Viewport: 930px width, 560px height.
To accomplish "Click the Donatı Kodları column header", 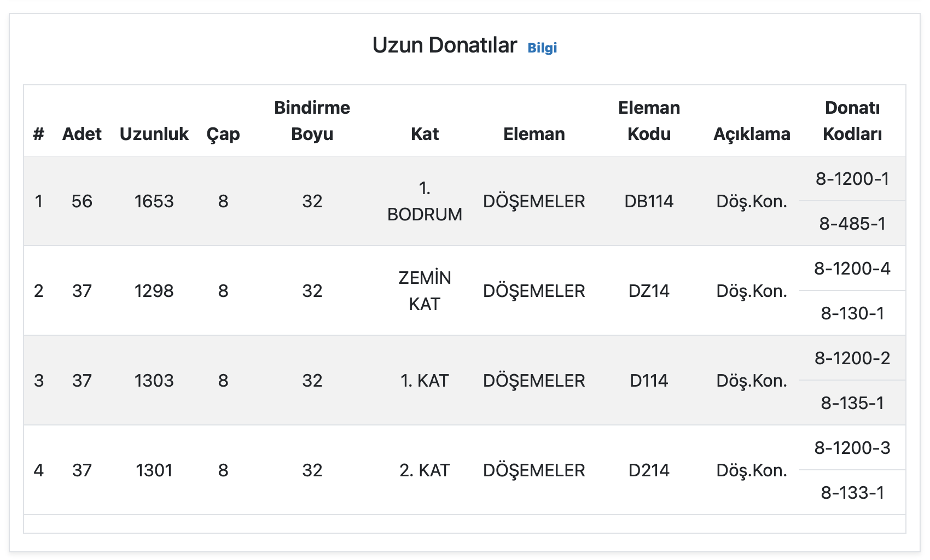I will (x=852, y=121).
